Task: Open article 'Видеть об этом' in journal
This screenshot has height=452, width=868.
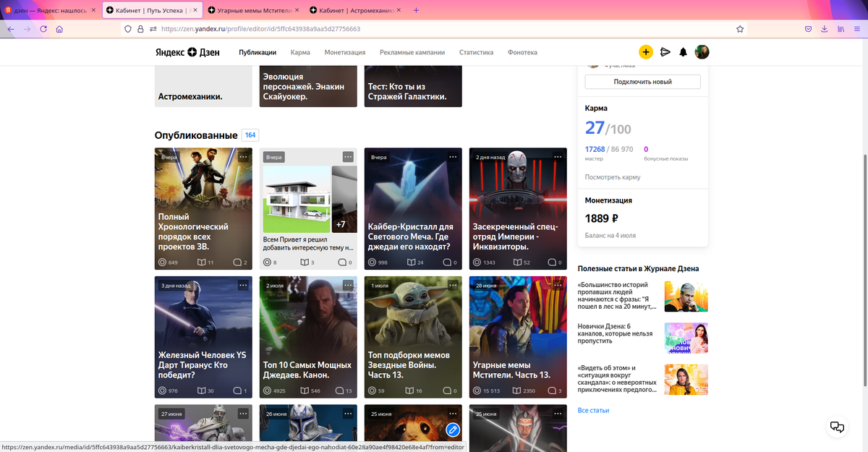Action: (x=642, y=379)
